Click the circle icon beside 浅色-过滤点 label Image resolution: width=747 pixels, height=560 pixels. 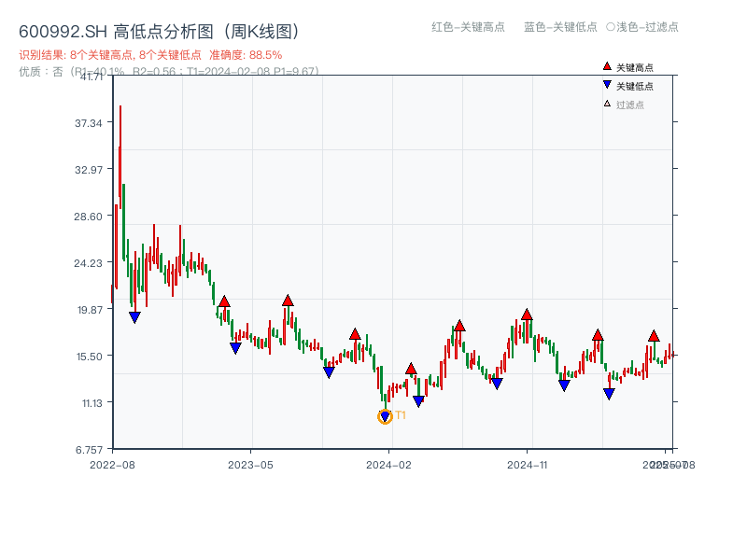[x=608, y=28]
